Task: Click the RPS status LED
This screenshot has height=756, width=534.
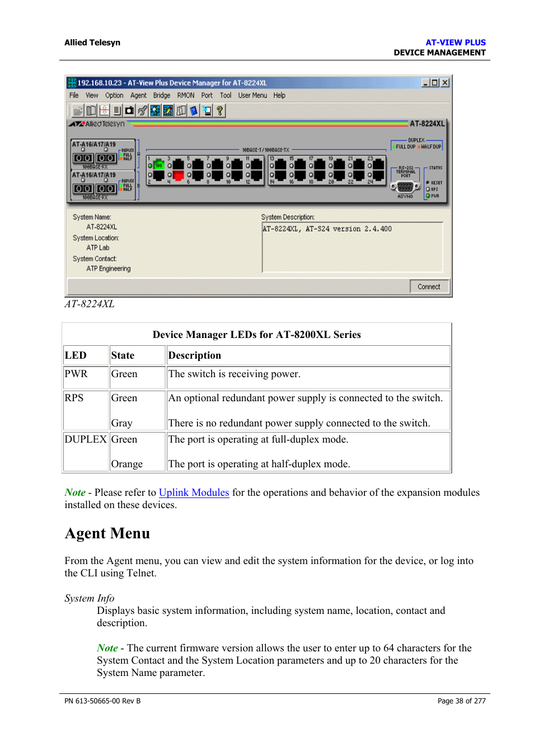Action: pos(428,189)
